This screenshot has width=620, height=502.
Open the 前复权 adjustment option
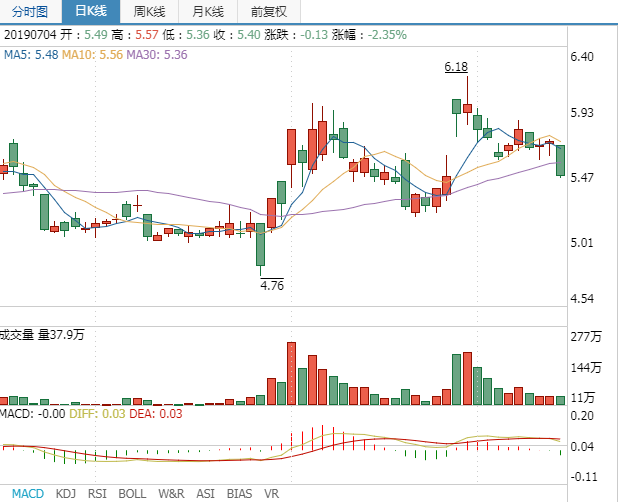pos(268,12)
